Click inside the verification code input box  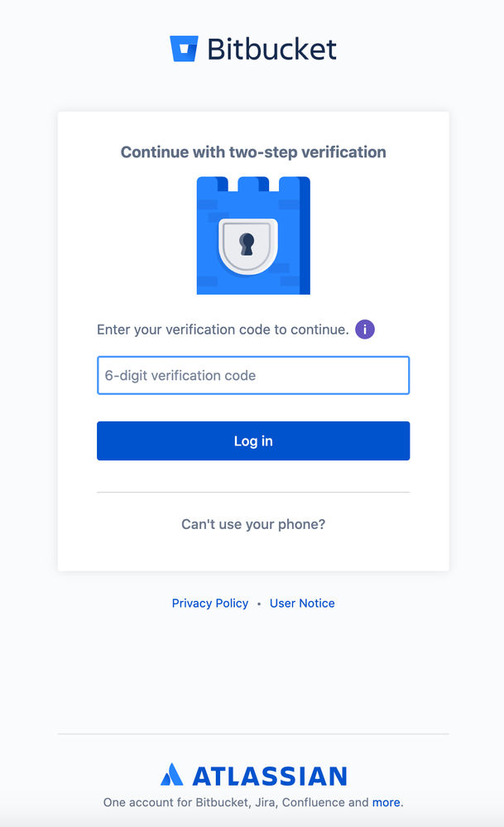coord(252,375)
